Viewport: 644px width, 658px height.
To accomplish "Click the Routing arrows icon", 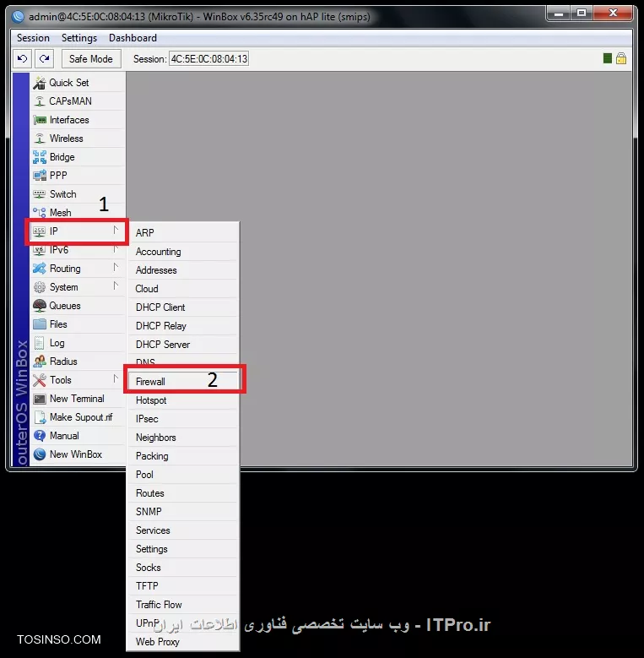I will (x=40, y=269).
